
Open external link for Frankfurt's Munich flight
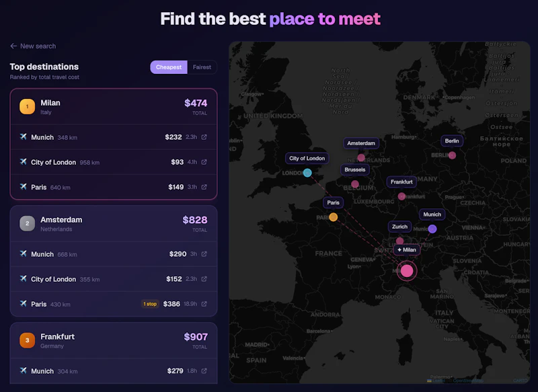(204, 370)
